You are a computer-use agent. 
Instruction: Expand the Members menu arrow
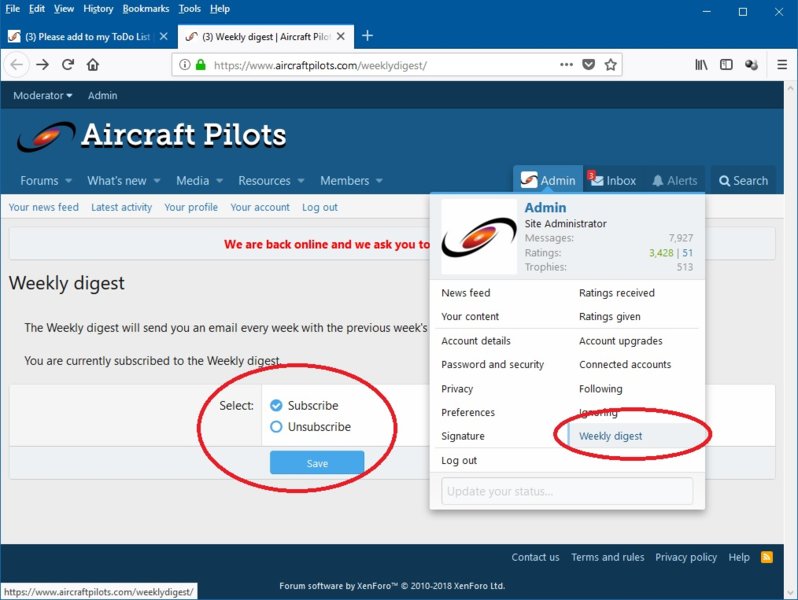(x=379, y=181)
